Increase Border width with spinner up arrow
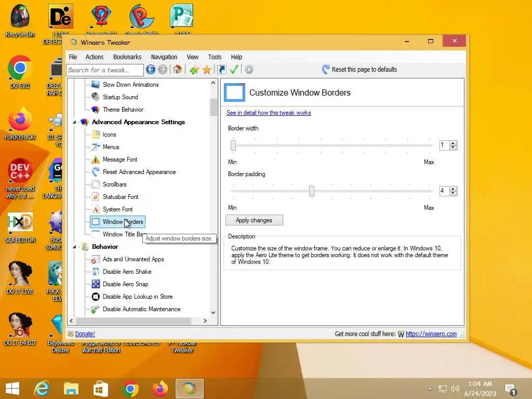This screenshot has height=399, width=532. [x=453, y=143]
